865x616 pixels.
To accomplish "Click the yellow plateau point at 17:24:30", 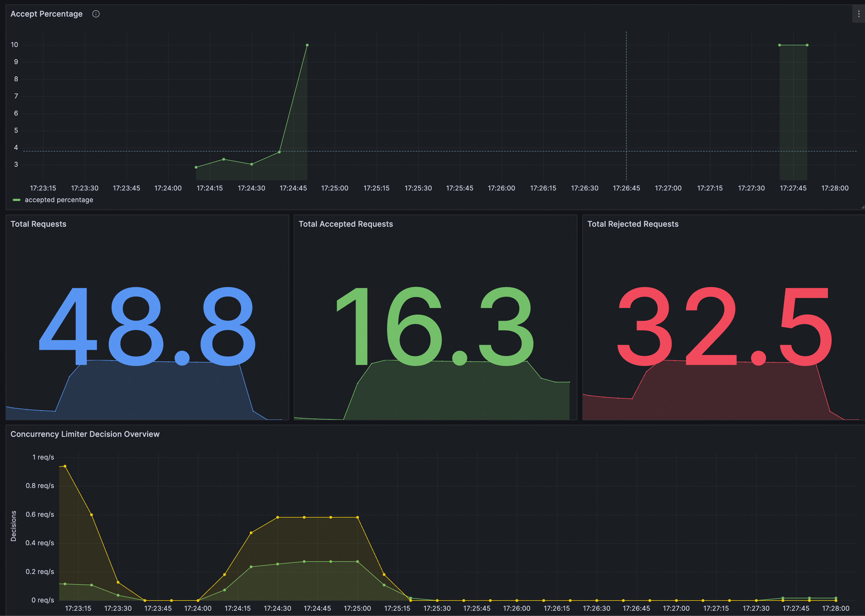I will point(278,517).
